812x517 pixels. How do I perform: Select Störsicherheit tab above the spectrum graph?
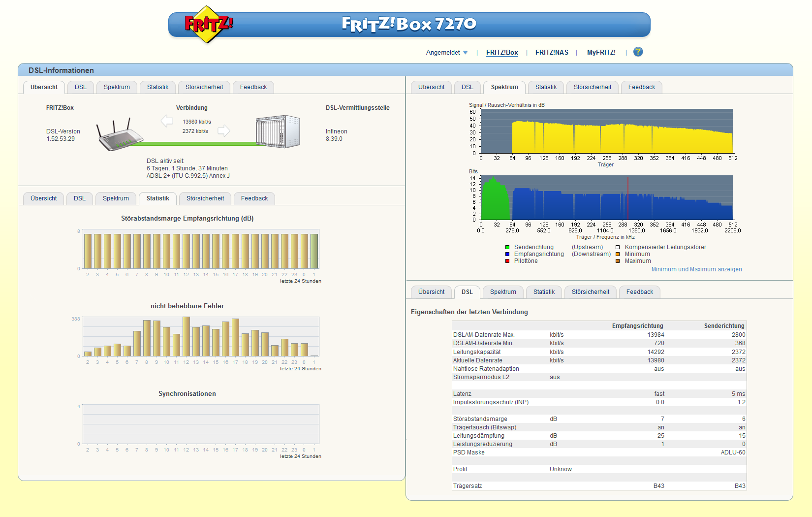[x=593, y=87]
